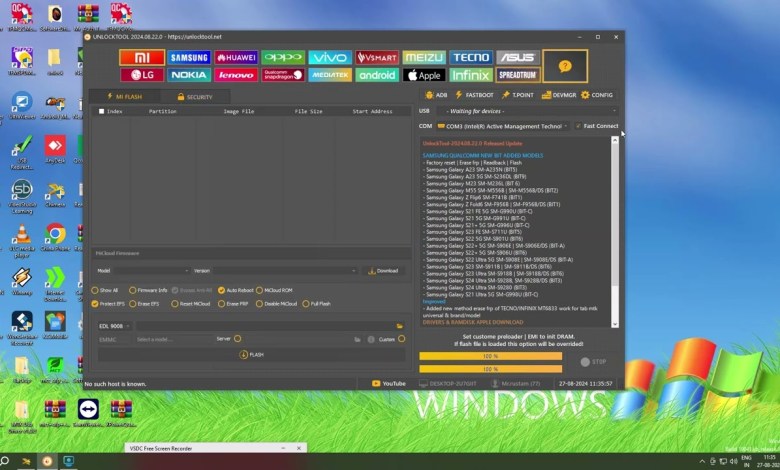Select the Huawei brand logo

(236, 58)
